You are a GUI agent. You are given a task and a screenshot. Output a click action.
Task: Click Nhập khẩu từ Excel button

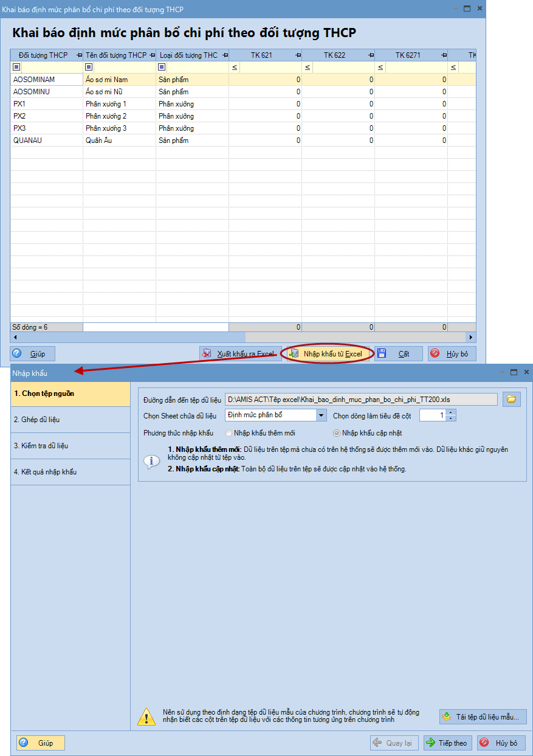click(327, 353)
